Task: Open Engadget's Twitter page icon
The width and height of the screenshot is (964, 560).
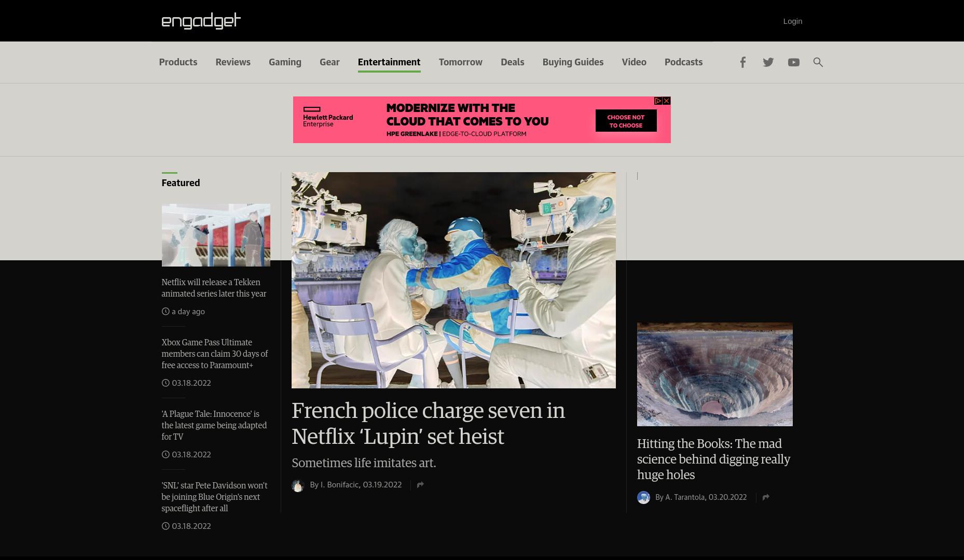Action: tap(768, 62)
